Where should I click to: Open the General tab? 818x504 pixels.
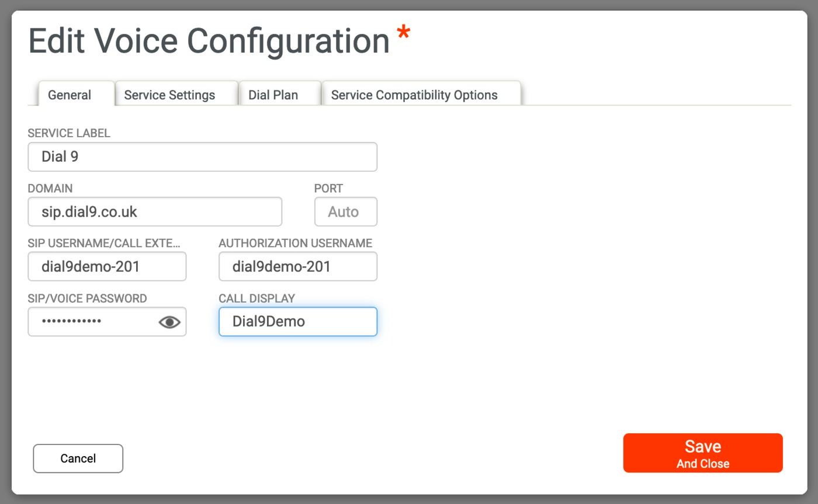76,95
